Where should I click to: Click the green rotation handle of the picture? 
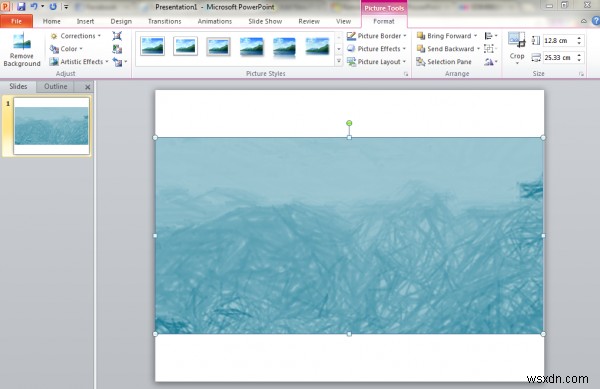tap(349, 123)
